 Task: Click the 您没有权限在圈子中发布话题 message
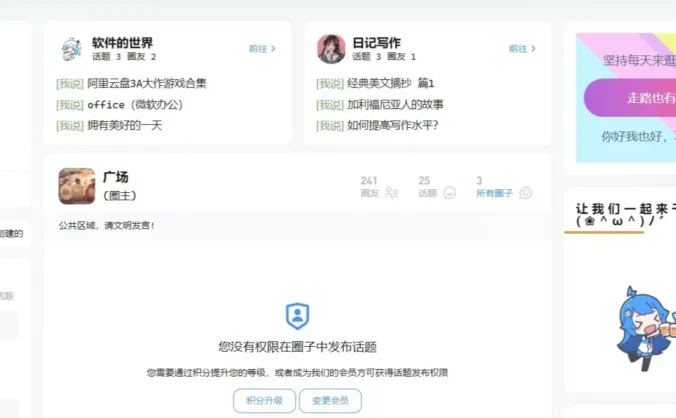click(x=297, y=347)
